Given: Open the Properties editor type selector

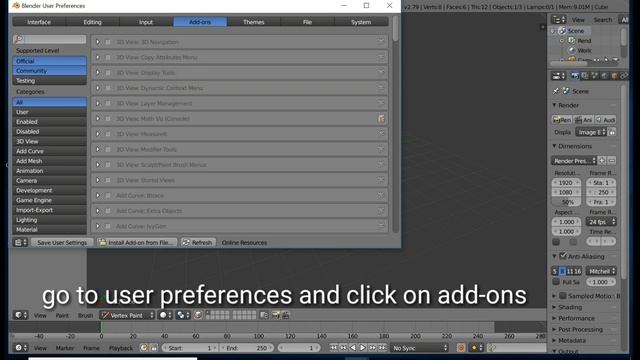Looking at the screenshot, I should point(558,76).
